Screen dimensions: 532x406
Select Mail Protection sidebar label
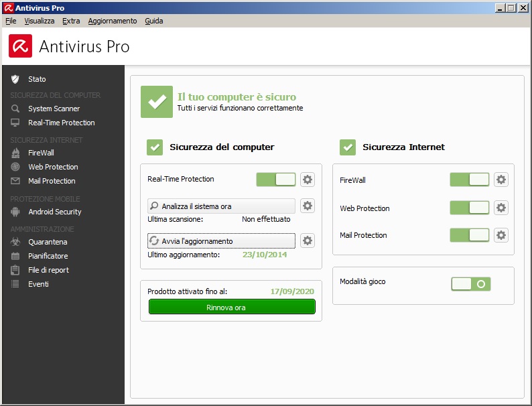(x=52, y=181)
